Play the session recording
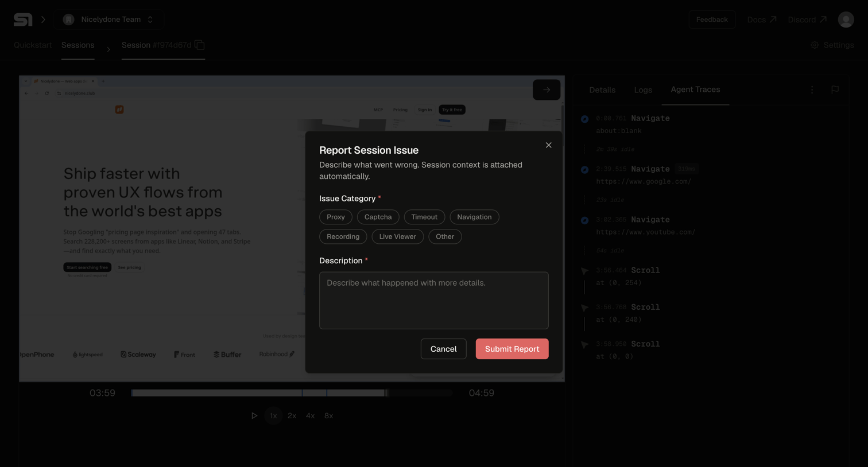The width and height of the screenshot is (868, 467). (254, 416)
